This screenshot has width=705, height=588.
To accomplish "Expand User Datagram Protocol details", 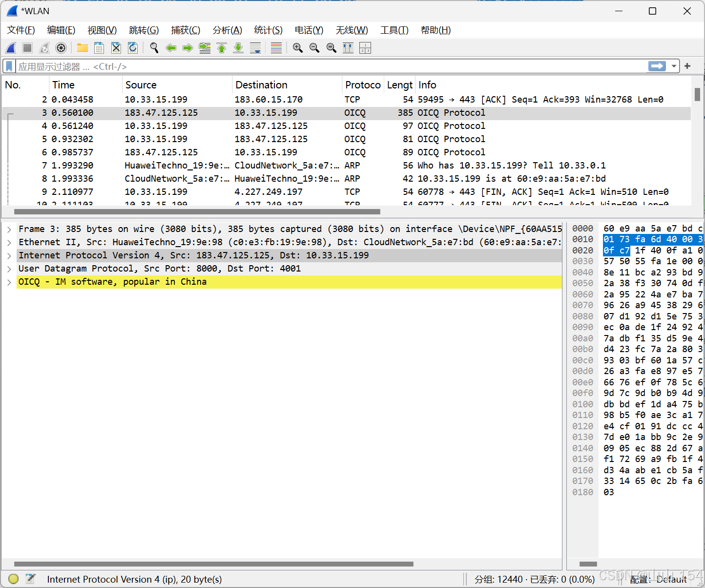I will click(x=9, y=269).
